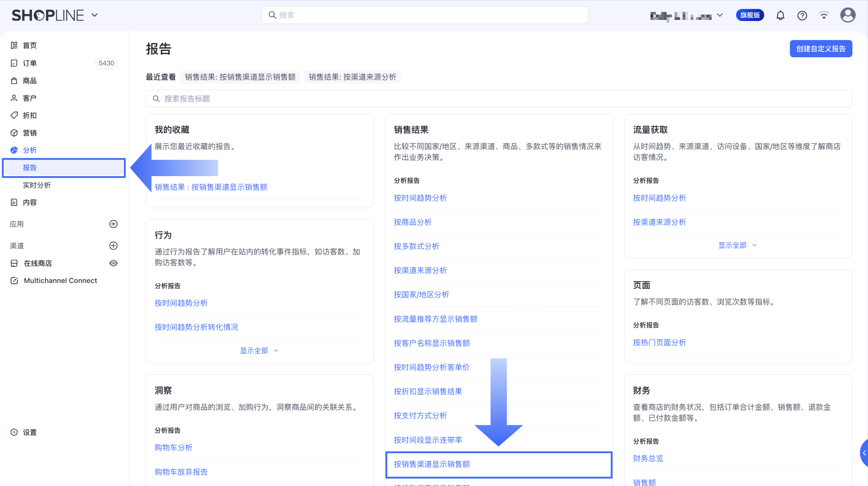Expand the SHOPLINE logo dropdown arrow

[94, 15]
